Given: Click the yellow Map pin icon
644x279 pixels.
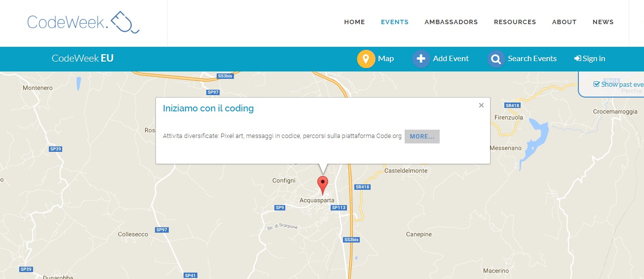Looking at the screenshot, I should 366,59.
